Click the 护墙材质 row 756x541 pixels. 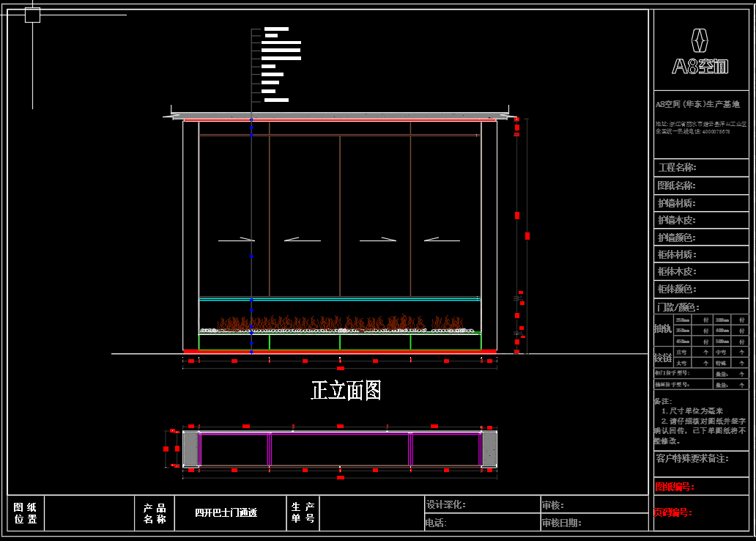click(676, 203)
